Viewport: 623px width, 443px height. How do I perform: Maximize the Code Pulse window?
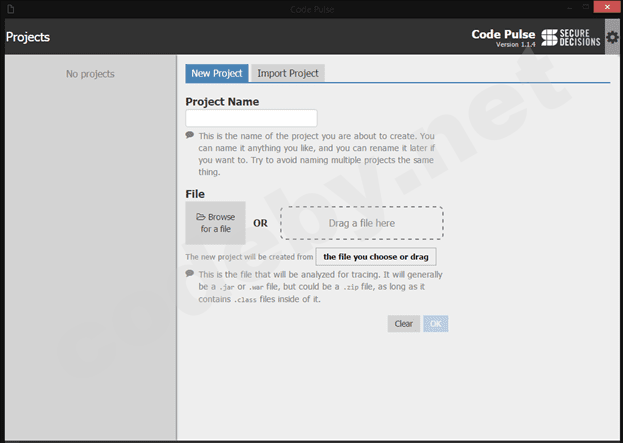(586, 7)
